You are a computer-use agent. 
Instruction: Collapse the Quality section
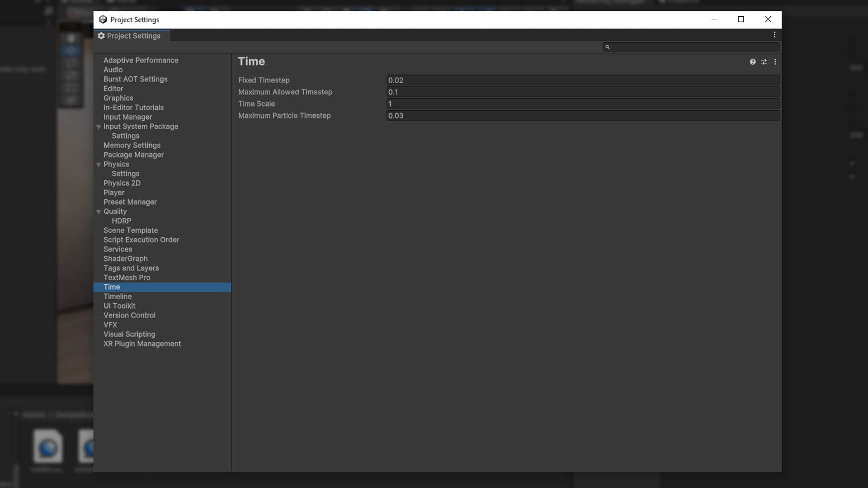pos(99,211)
